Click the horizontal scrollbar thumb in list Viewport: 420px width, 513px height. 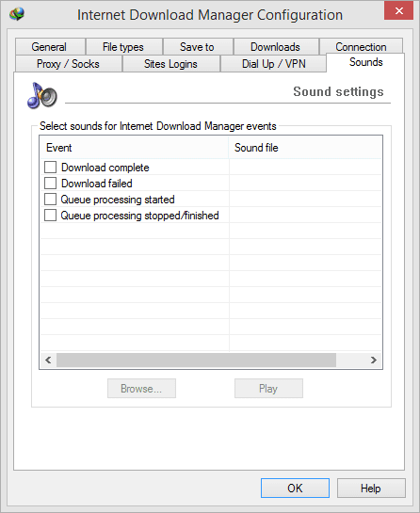196,360
